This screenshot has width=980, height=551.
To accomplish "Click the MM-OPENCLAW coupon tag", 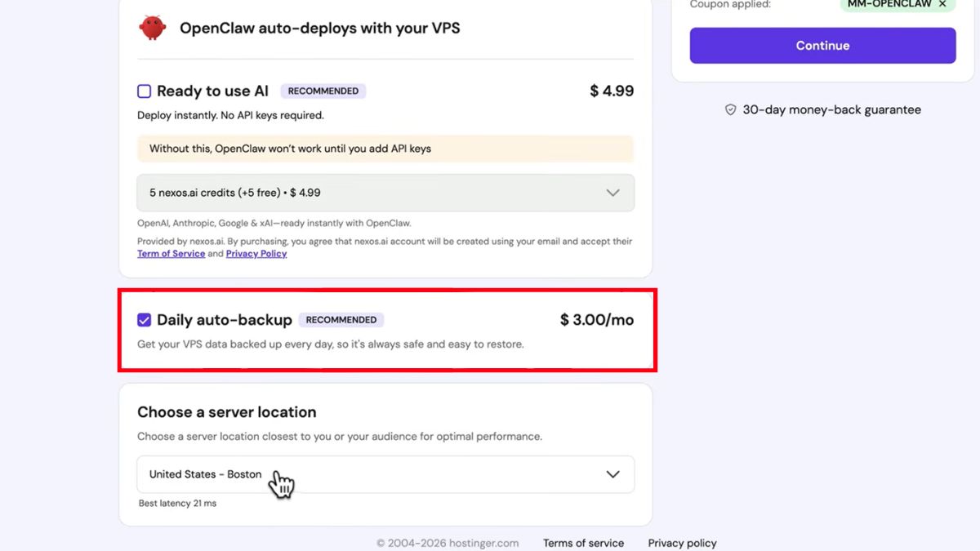I will tap(889, 4).
